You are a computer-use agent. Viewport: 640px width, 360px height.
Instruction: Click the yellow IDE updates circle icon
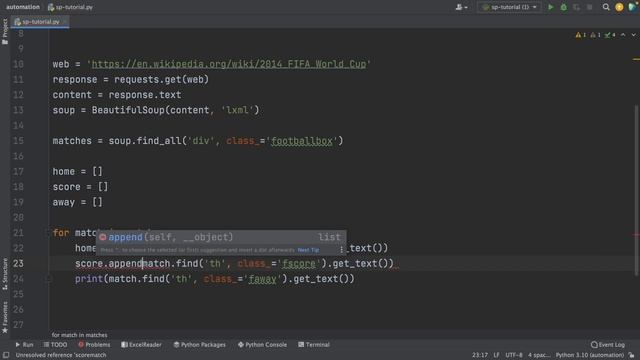pyautogui.click(x=619, y=7)
